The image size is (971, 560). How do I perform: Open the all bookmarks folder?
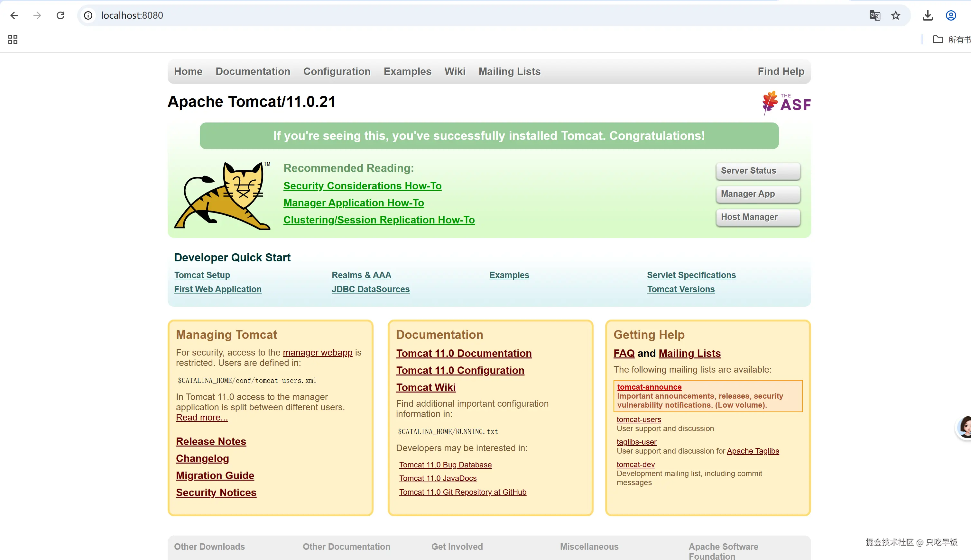point(951,39)
